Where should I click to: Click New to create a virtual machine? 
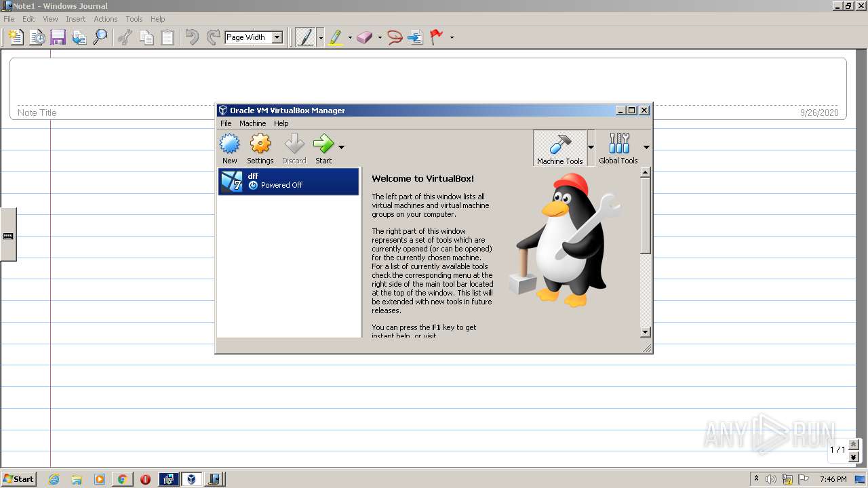230,148
